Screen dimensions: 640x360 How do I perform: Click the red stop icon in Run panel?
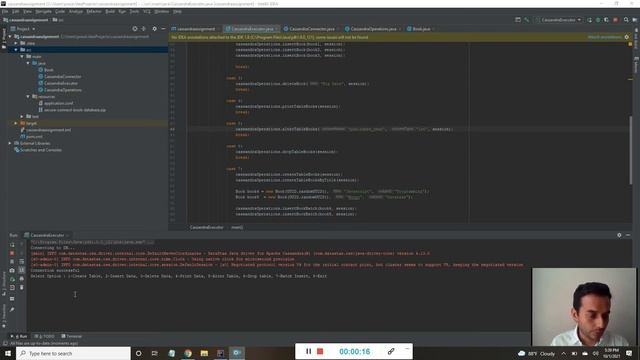12,253
